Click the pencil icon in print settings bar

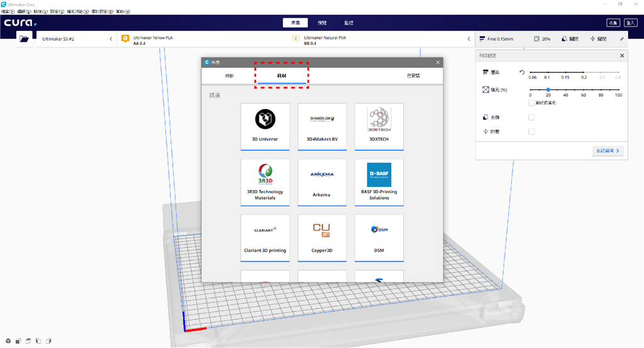(622, 39)
